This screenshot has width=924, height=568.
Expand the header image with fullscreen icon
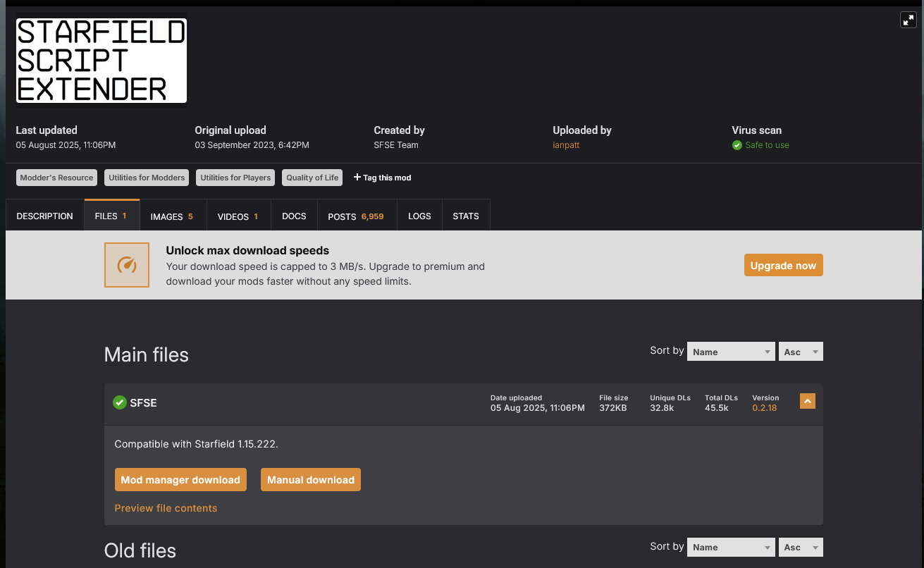click(x=908, y=20)
